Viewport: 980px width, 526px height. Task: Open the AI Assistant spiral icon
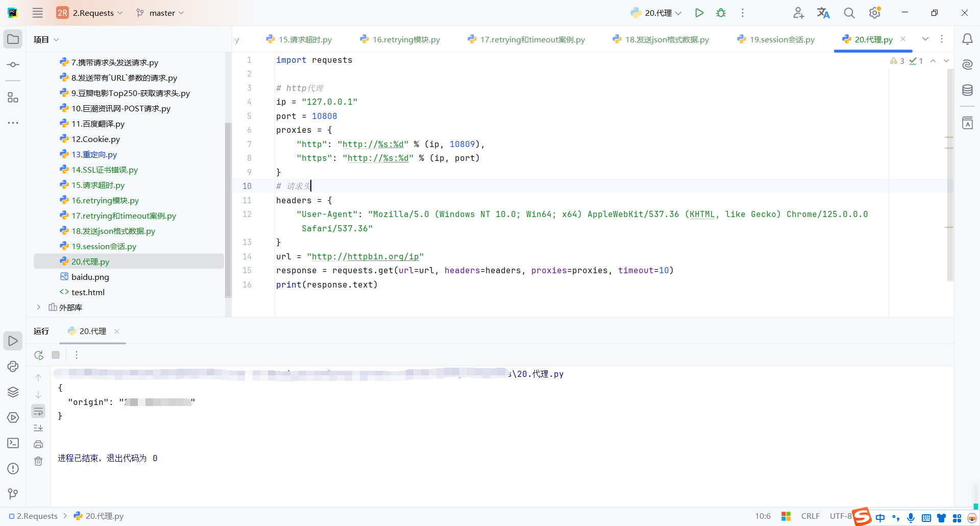(967, 65)
